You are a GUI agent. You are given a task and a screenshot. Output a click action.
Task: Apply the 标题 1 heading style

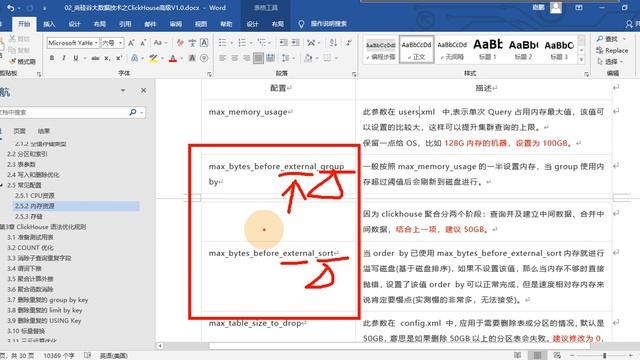click(x=488, y=50)
